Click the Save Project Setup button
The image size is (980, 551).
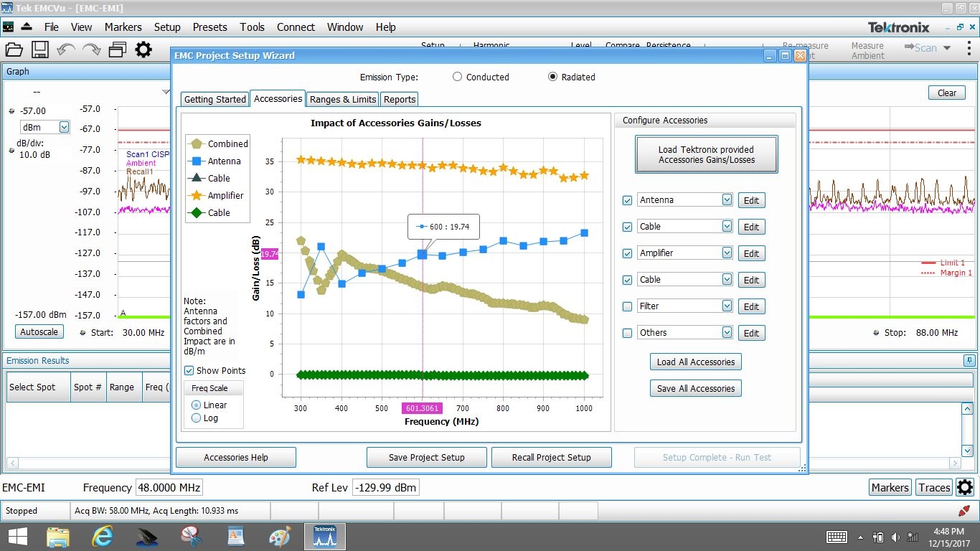(426, 457)
